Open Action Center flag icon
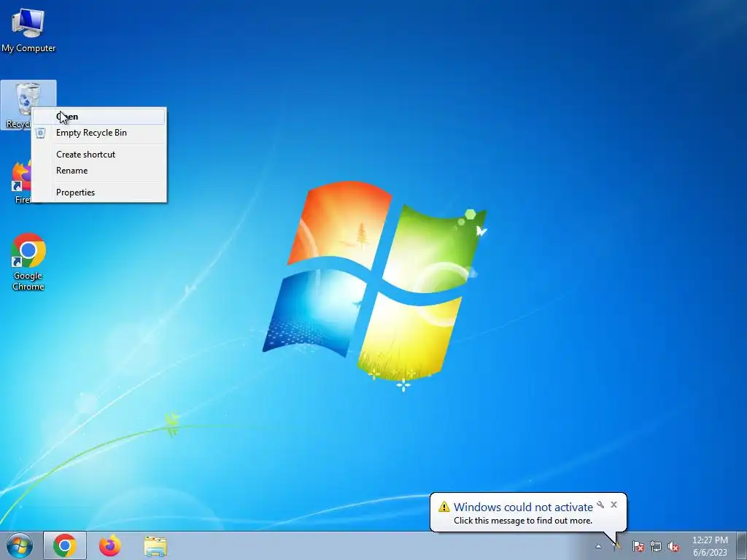The width and height of the screenshot is (747, 560). [638, 546]
